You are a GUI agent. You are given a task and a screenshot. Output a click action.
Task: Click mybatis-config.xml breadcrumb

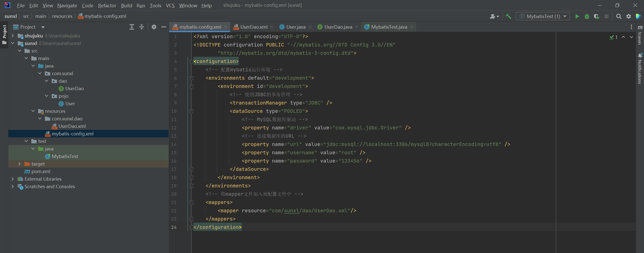[102, 16]
